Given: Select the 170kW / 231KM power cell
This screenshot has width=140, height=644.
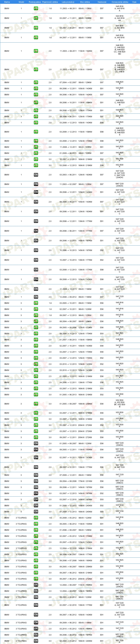Looking at the screenshot, I should (x=85, y=481).
